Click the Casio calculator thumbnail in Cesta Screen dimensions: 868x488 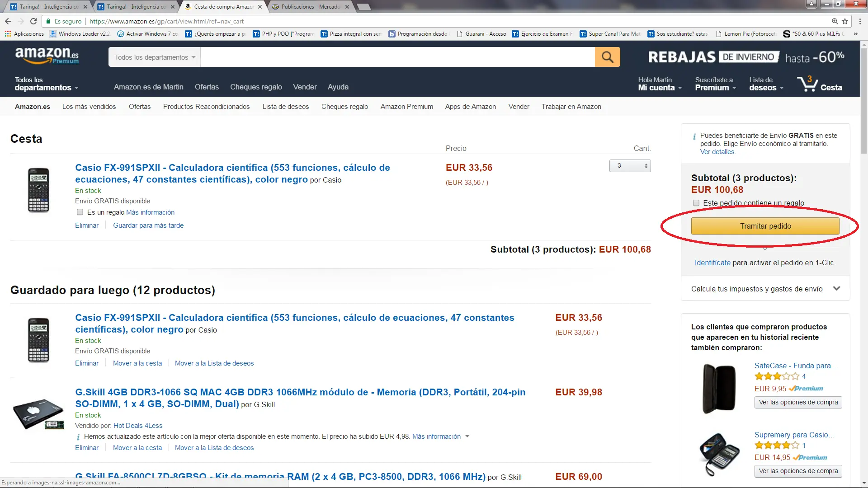click(x=38, y=190)
